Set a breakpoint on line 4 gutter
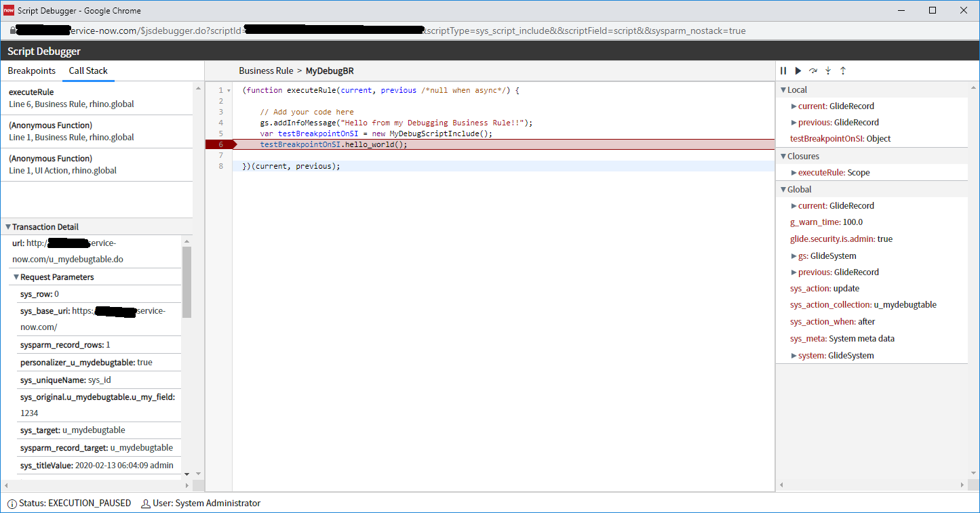The image size is (980, 513). click(x=220, y=123)
